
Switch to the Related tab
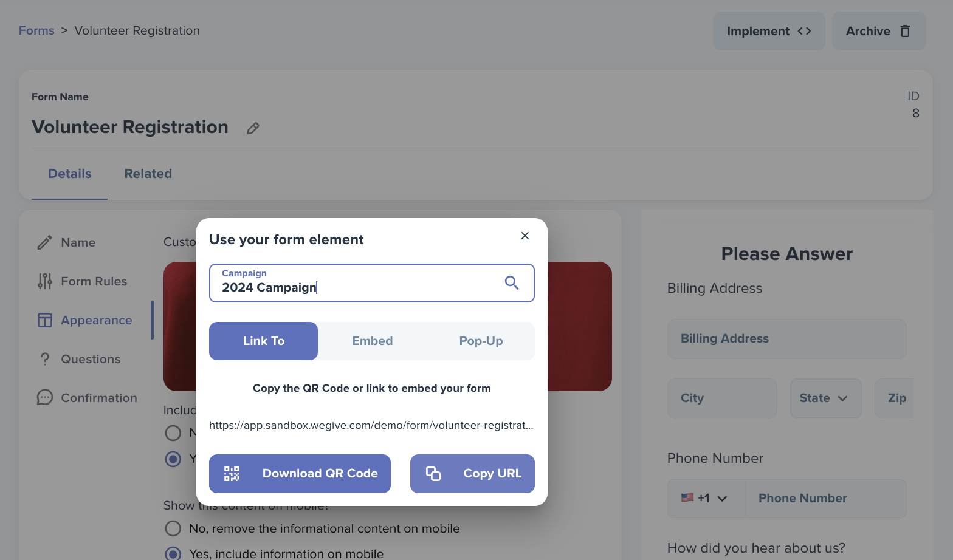pyautogui.click(x=148, y=174)
